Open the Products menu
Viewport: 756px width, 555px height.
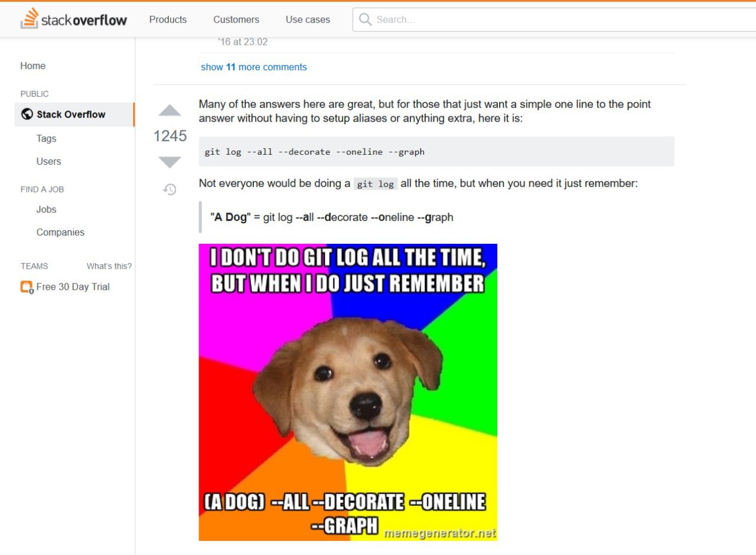point(168,19)
